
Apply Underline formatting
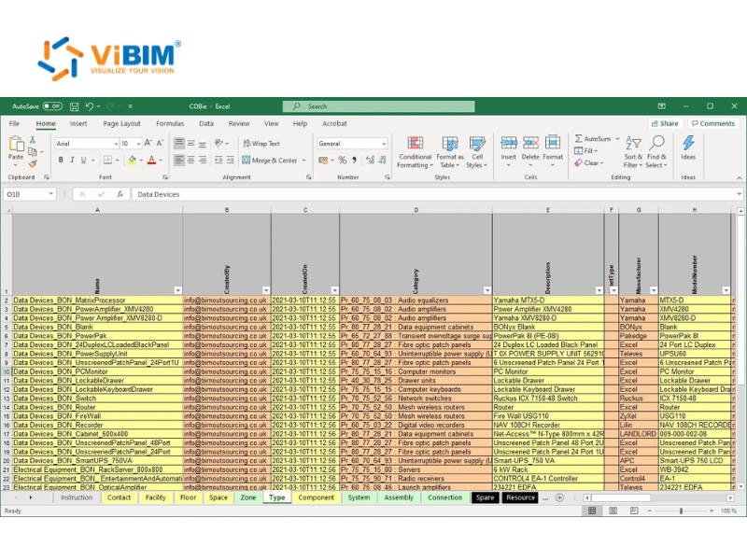[83, 160]
